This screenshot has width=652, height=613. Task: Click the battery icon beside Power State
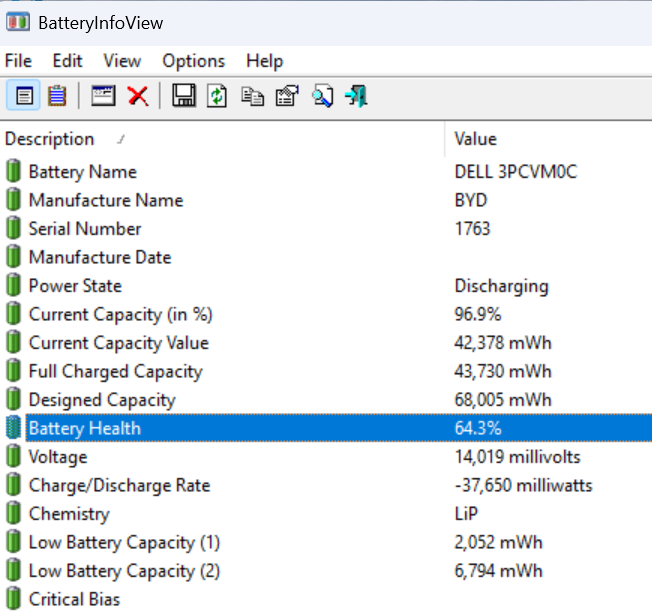point(13,285)
